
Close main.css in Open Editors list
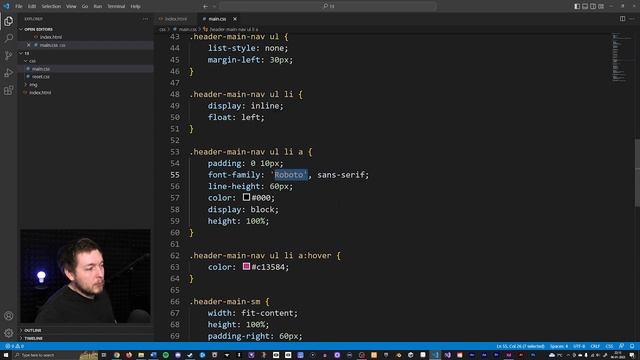(28, 45)
